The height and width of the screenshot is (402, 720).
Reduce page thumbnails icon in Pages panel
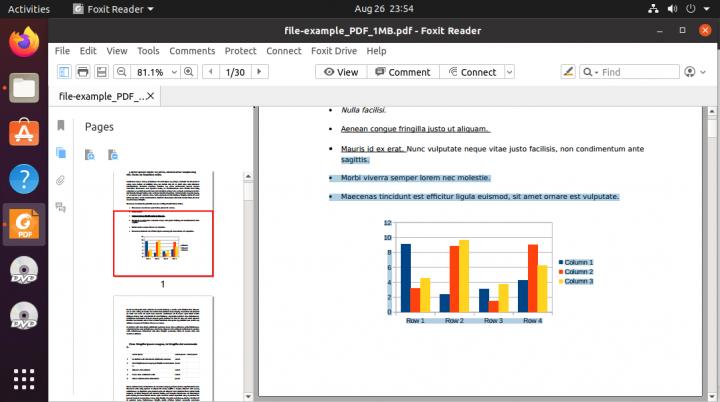click(x=113, y=154)
